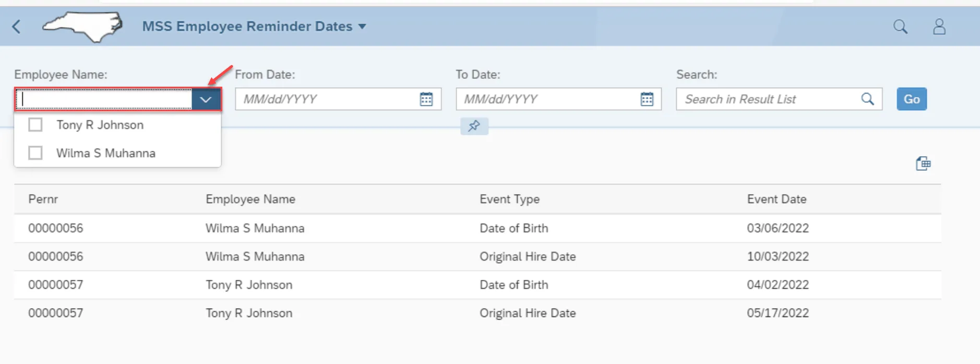
Task: Collapse the Employee Name dropdown arrow
Action: [206, 99]
